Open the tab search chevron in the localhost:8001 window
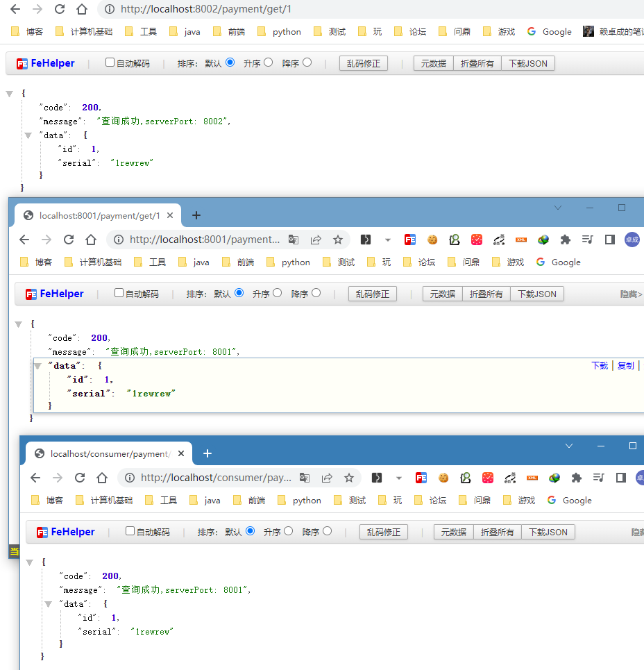Image resolution: width=644 pixels, height=670 pixels. (x=558, y=208)
